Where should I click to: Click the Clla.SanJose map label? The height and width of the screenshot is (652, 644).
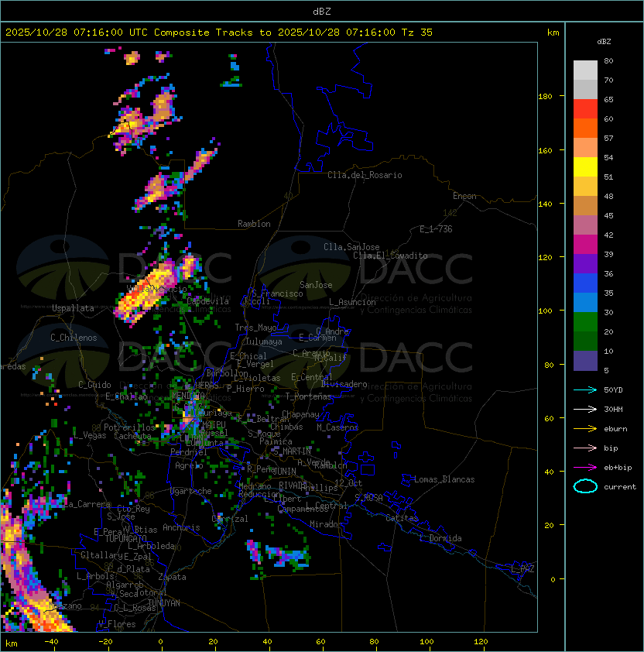tap(351, 247)
